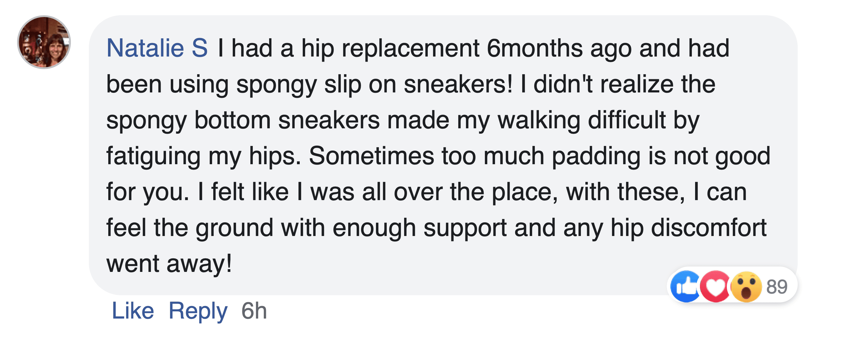Click "sneakers!" in the second comment line

click(x=458, y=84)
